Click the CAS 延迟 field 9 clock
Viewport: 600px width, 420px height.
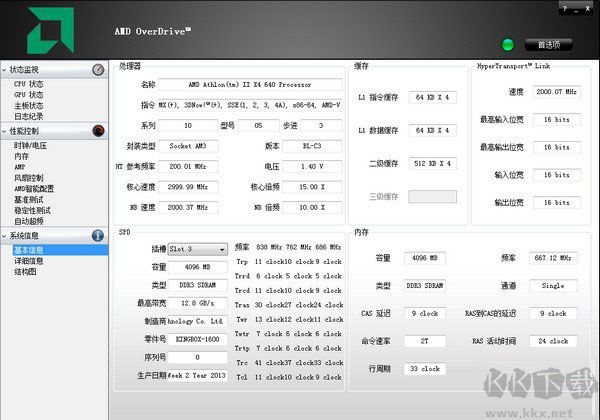425,313
